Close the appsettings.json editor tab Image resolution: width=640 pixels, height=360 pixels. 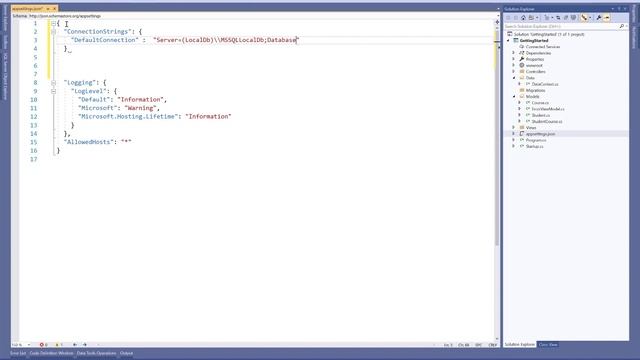(x=54, y=9)
